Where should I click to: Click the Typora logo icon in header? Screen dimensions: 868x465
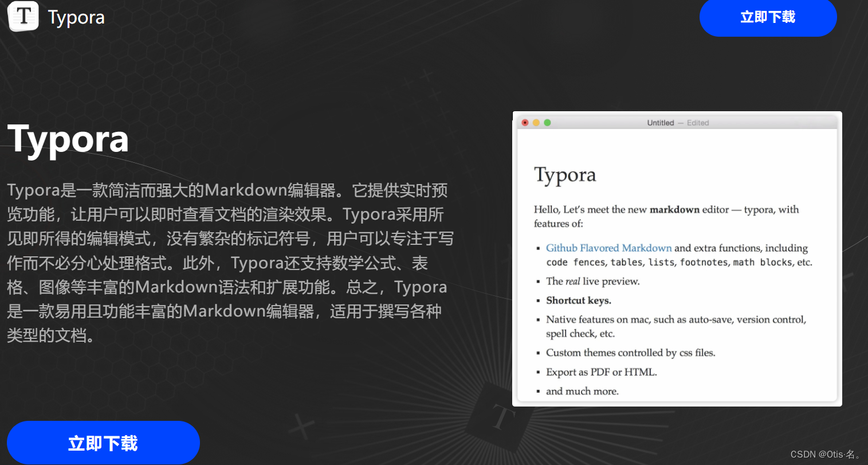point(23,15)
